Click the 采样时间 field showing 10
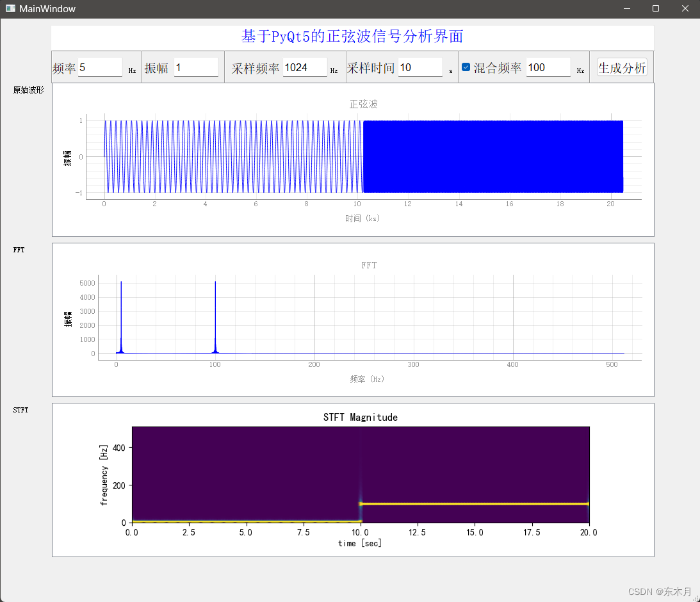 point(421,67)
